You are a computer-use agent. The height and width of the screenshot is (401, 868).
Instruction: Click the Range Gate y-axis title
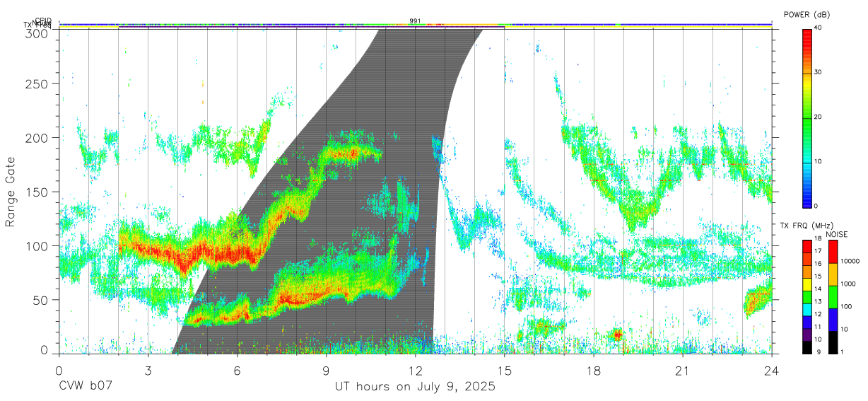pos(11,191)
